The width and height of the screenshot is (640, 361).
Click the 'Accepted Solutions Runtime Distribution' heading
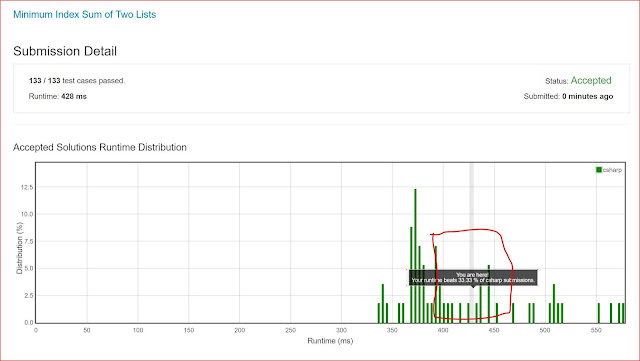pyautogui.click(x=100, y=147)
